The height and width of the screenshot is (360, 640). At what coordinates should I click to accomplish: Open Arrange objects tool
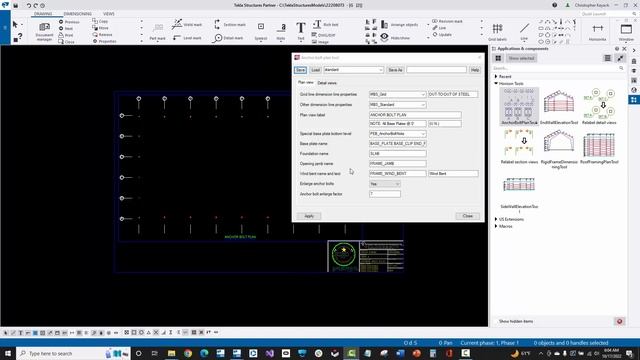[x=400, y=24]
